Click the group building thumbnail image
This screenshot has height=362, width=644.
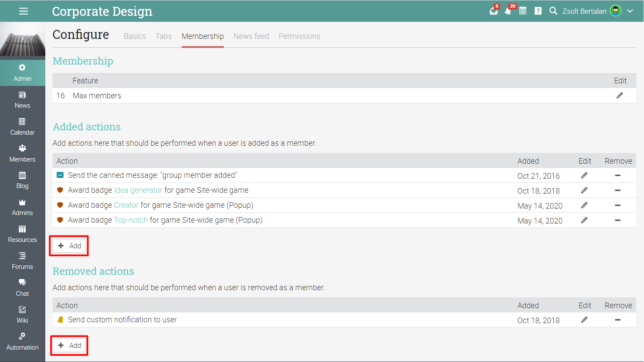(23, 39)
